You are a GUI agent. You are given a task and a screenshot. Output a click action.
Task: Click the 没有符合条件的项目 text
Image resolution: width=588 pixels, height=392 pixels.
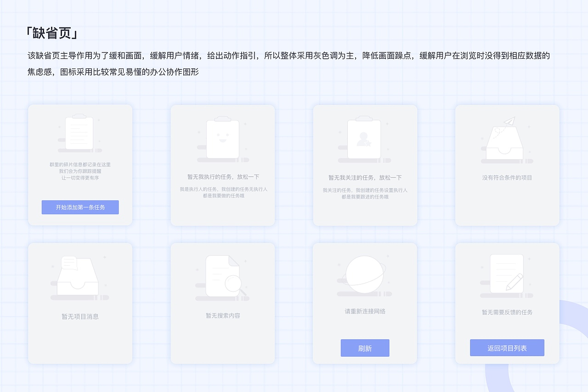coord(507,177)
